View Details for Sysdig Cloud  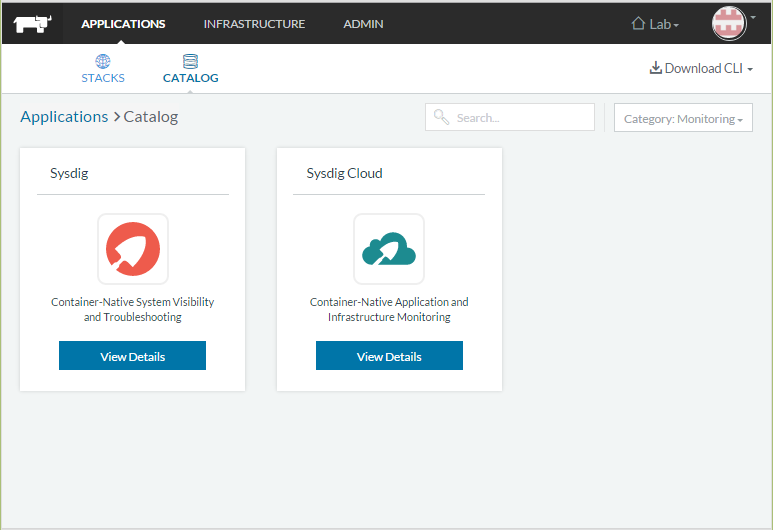(389, 356)
